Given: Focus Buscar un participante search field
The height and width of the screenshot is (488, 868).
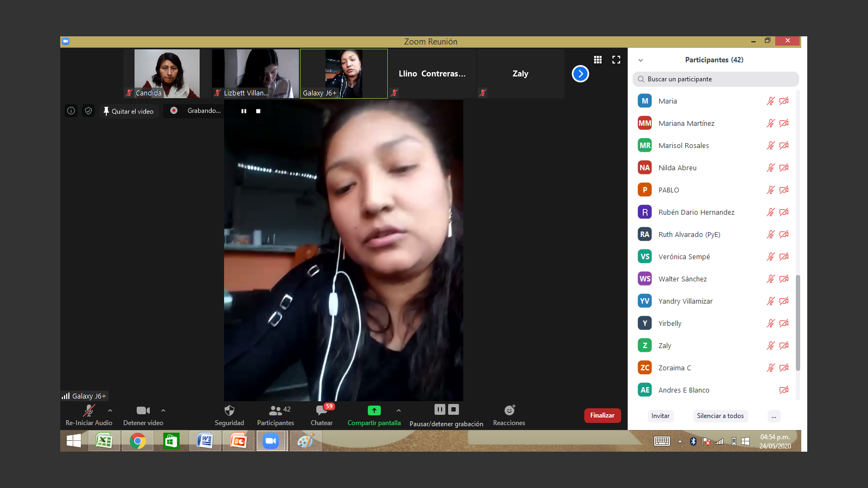Looking at the screenshot, I should click(716, 79).
